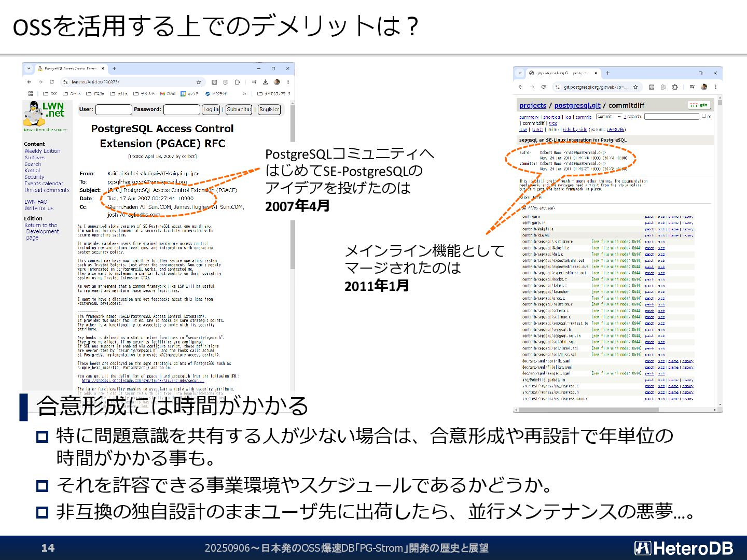The image size is (747, 560).
Task: Click the Subscribe button on LWN
Action: pyautogui.click(x=239, y=109)
